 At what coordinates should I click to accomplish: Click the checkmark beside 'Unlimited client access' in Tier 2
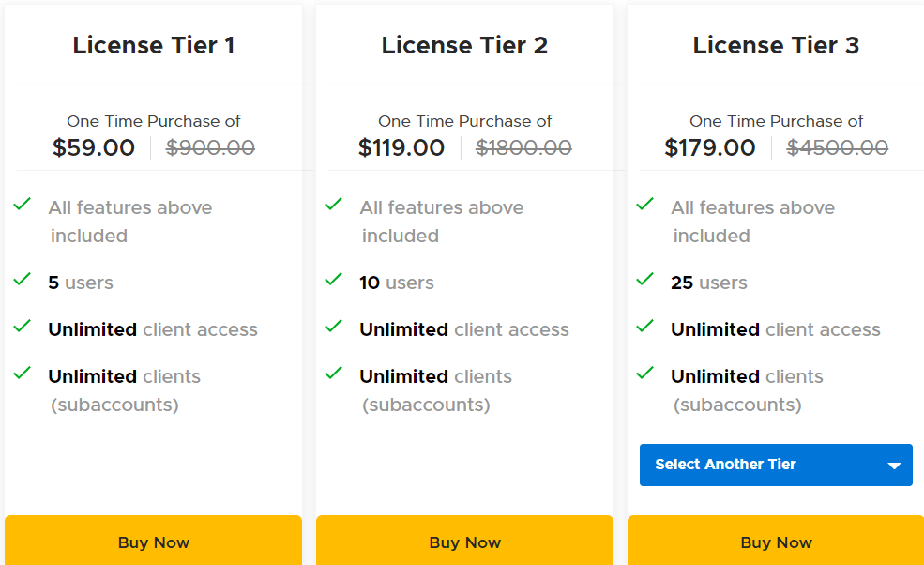pos(333,329)
